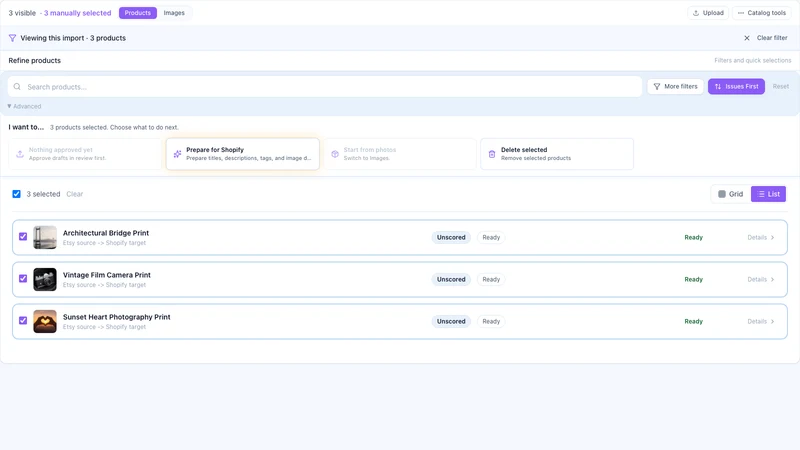Deselect the Architectural Bridge Print checkbox
Image resolution: width=800 pixels, height=450 pixels.
click(x=23, y=237)
